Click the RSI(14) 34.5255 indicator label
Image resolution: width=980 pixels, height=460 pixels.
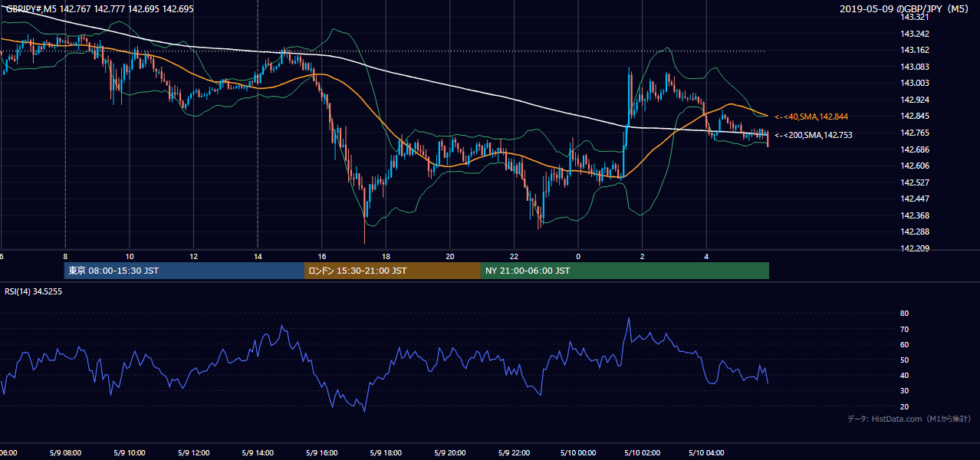[x=33, y=291]
